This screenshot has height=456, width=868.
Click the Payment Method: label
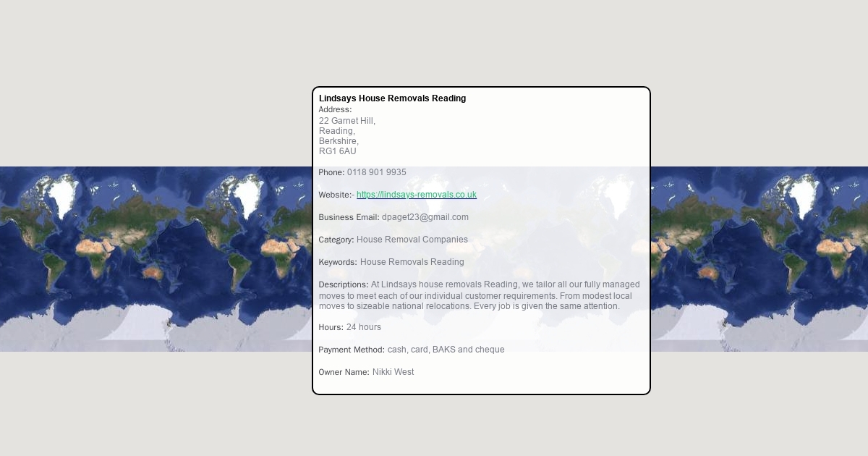(x=352, y=350)
